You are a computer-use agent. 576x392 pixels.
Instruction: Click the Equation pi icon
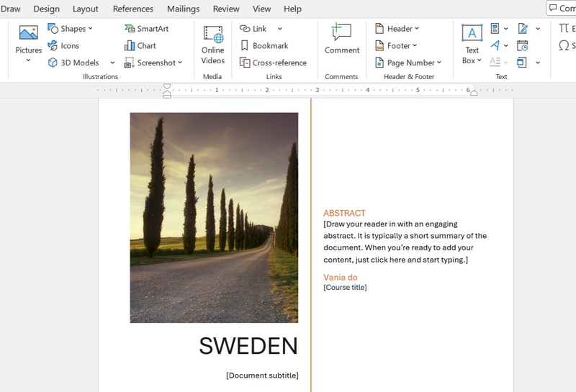pyautogui.click(x=564, y=28)
